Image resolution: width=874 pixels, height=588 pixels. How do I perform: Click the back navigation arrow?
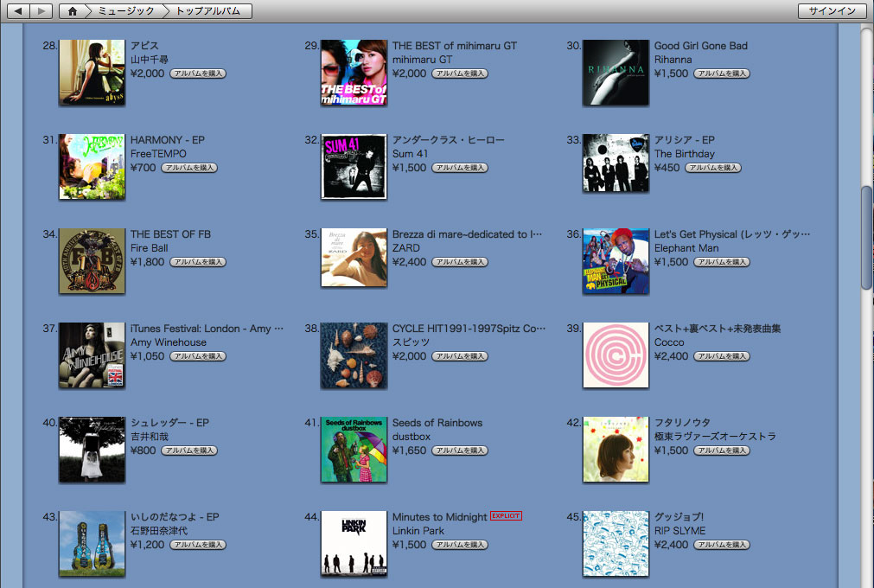point(18,11)
